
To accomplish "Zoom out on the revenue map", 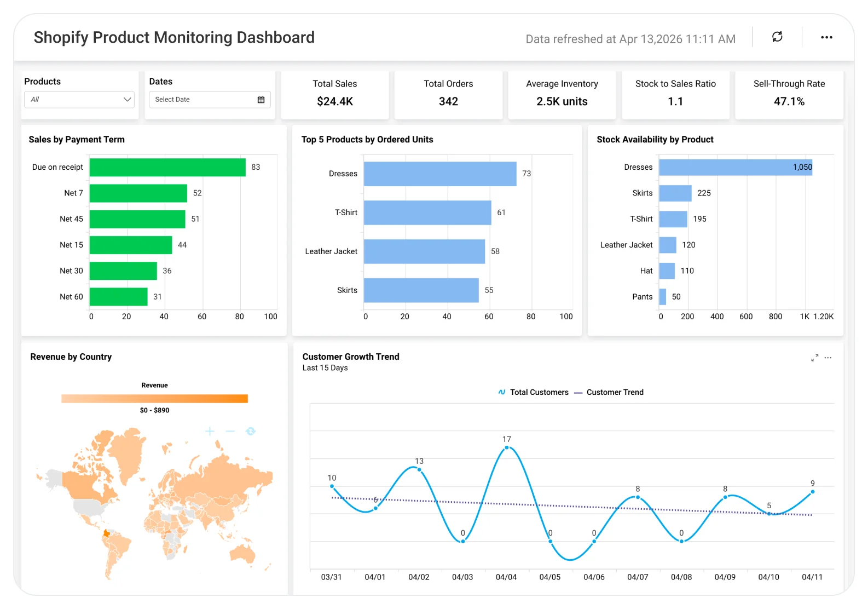I will click(x=230, y=432).
